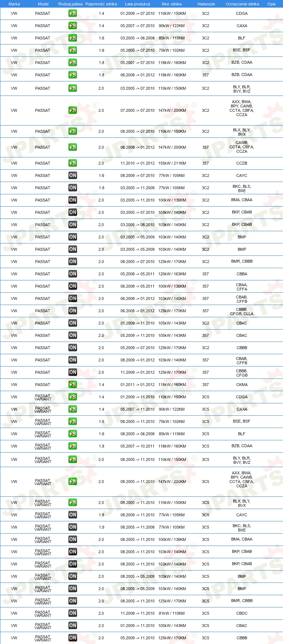Viewport: 283px width, 644px height.
Task: Click the petrol icon in the 3C2 AXX, BWA row
Action: [x=73, y=110]
